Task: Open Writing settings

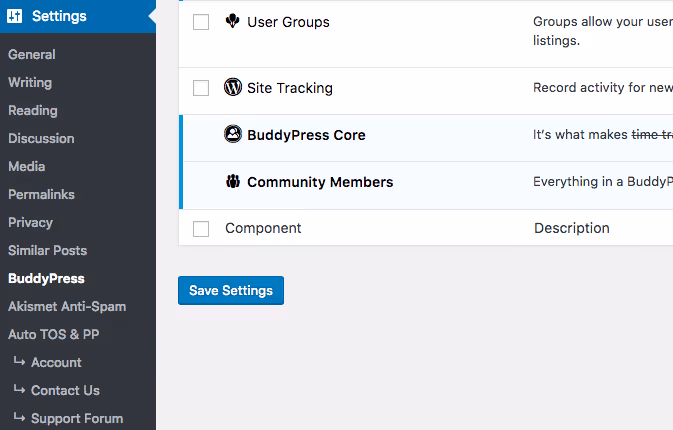Action: [30, 82]
